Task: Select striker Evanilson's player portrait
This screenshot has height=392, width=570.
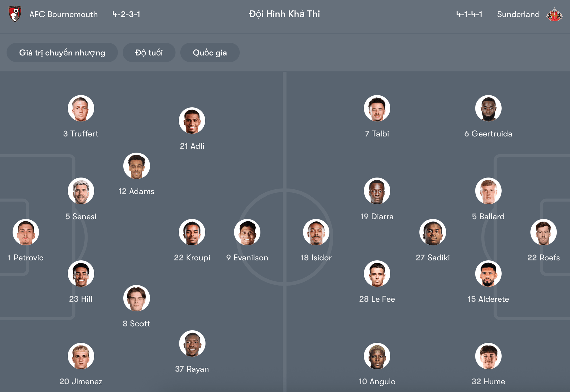Action: [247, 232]
